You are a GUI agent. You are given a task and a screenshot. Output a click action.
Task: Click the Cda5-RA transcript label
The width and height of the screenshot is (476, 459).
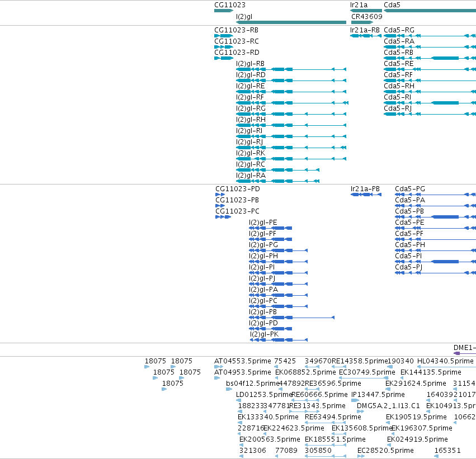coord(399,41)
